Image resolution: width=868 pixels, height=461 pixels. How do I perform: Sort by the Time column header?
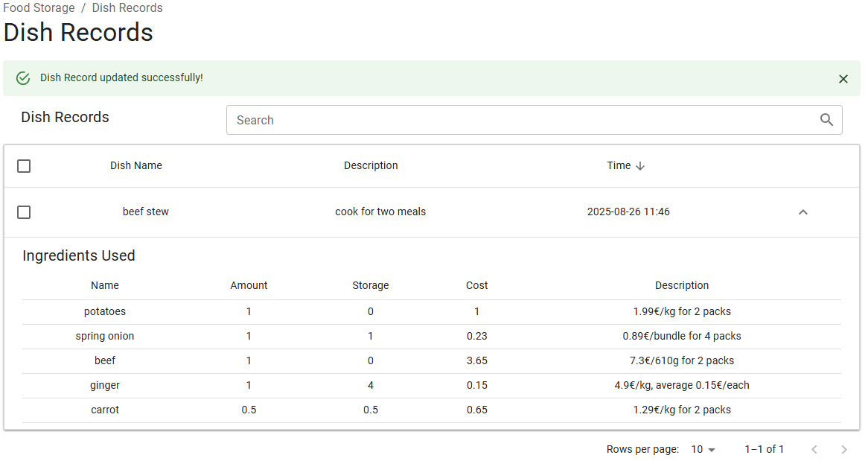[619, 165]
